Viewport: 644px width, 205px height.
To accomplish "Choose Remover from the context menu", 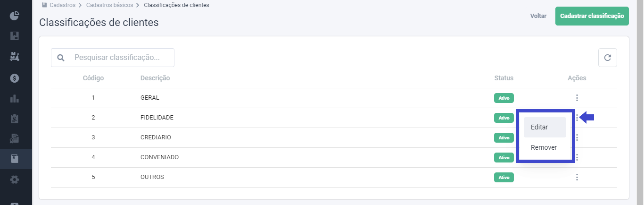I will point(545,147).
